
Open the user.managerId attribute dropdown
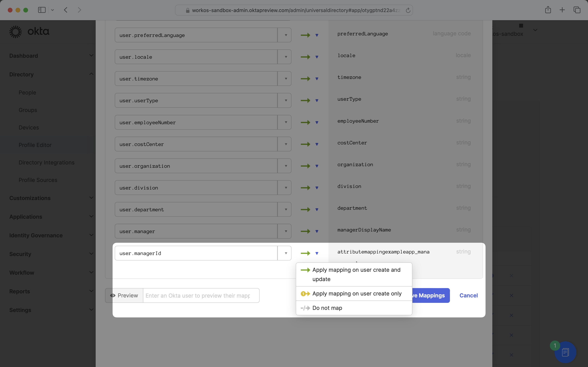tap(286, 253)
